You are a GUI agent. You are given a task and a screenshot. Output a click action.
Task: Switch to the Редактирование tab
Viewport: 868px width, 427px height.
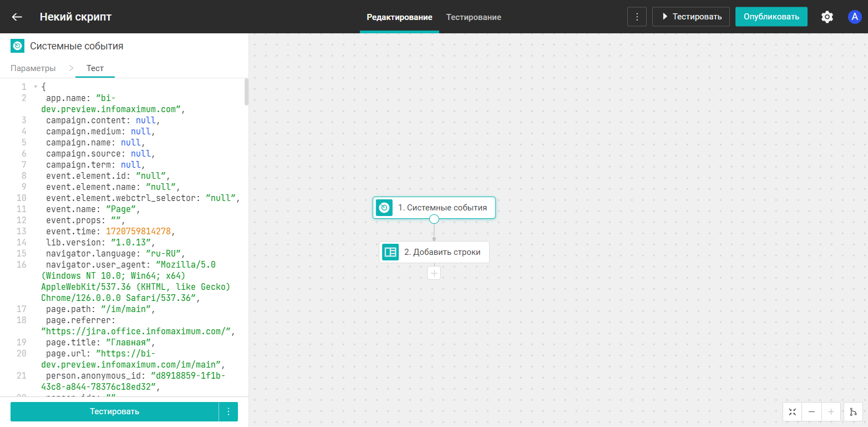[399, 17]
